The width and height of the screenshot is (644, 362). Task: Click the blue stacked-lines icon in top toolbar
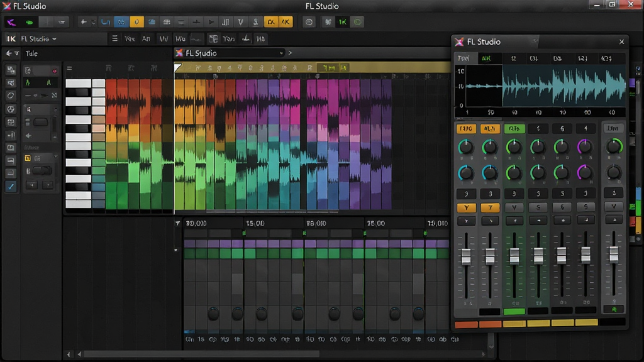point(152,22)
